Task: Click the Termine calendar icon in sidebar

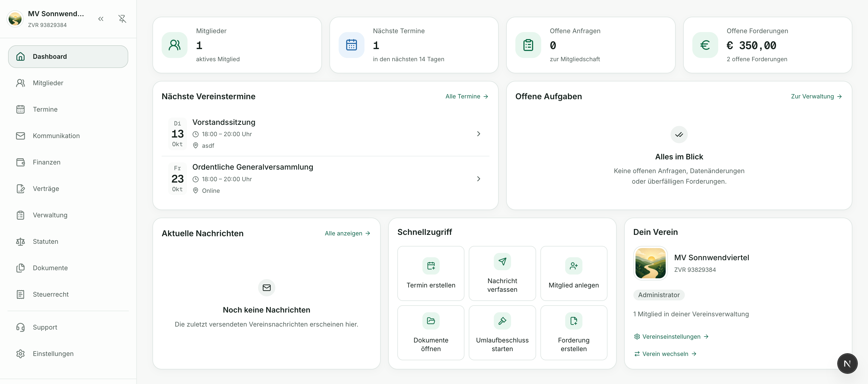Action: point(20,109)
